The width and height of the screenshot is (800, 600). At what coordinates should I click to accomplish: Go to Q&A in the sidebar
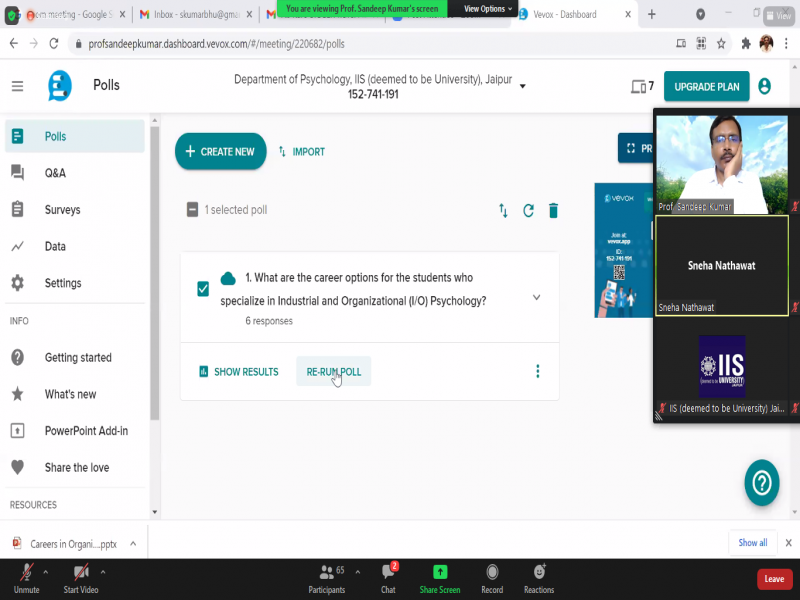pos(55,173)
